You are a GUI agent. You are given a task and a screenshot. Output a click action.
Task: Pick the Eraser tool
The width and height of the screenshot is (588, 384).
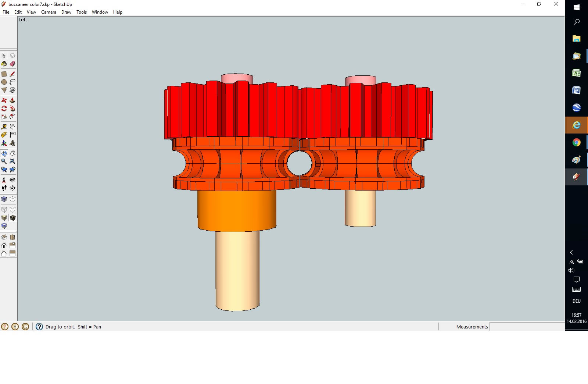(12, 64)
